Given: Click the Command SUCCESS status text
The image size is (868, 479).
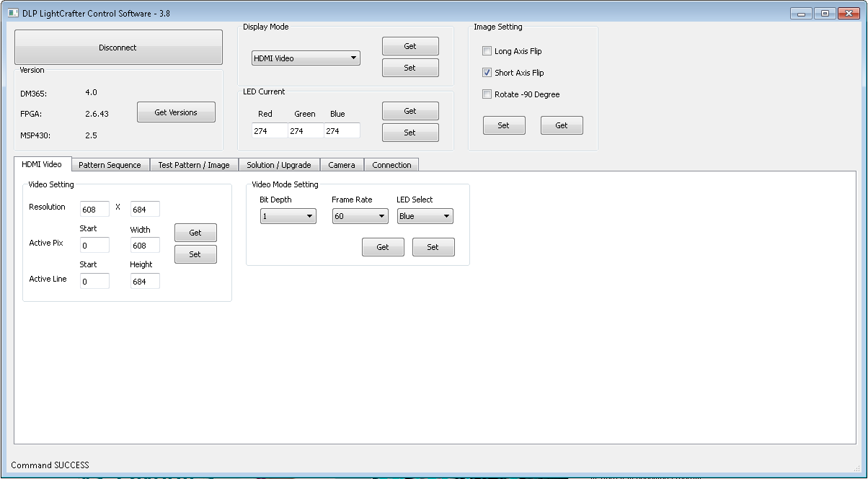Looking at the screenshot, I should click(50, 465).
